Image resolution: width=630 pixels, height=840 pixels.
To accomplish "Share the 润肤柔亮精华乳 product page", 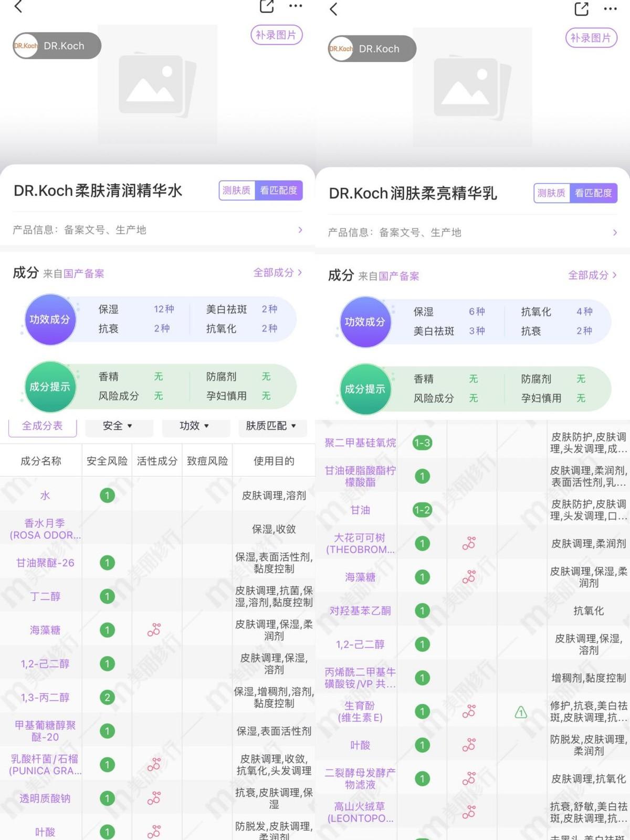I will 582,9.
